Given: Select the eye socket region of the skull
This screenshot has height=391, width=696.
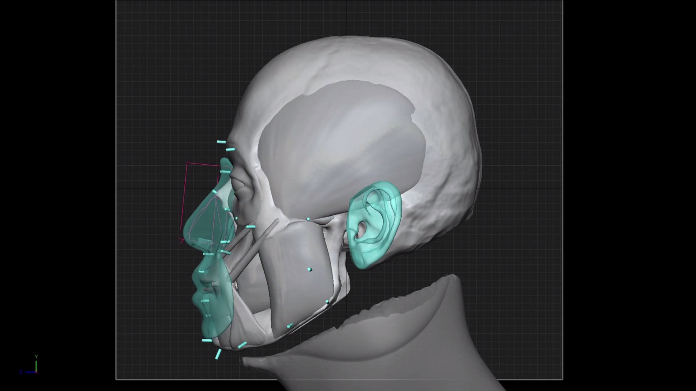Looking at the screenshot, I should pos(243,186).
